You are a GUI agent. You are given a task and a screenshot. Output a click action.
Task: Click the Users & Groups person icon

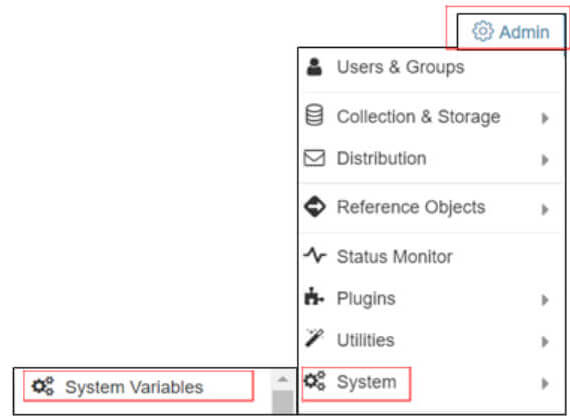pyautogui.click(x=314, y=67)
